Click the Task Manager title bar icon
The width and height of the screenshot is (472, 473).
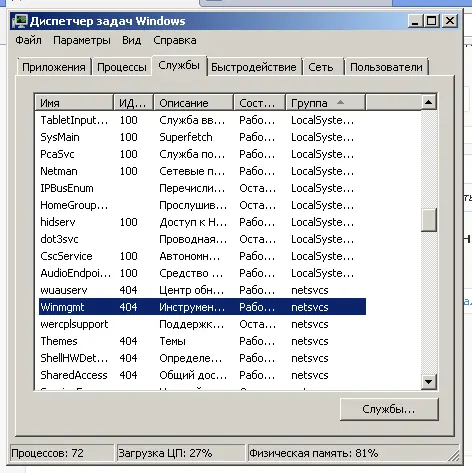click(x=19, y=22)
